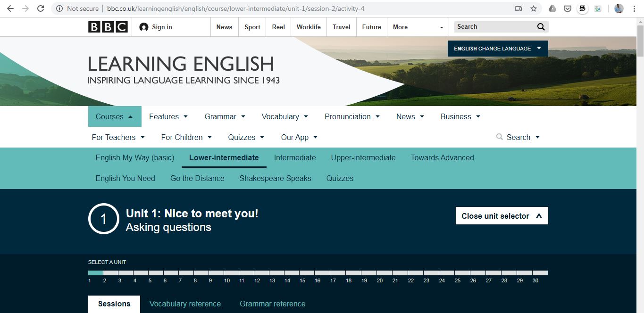Switch to Vocabulary reference tab
This screenshot has width=644, height=313.
click(185, 304)
